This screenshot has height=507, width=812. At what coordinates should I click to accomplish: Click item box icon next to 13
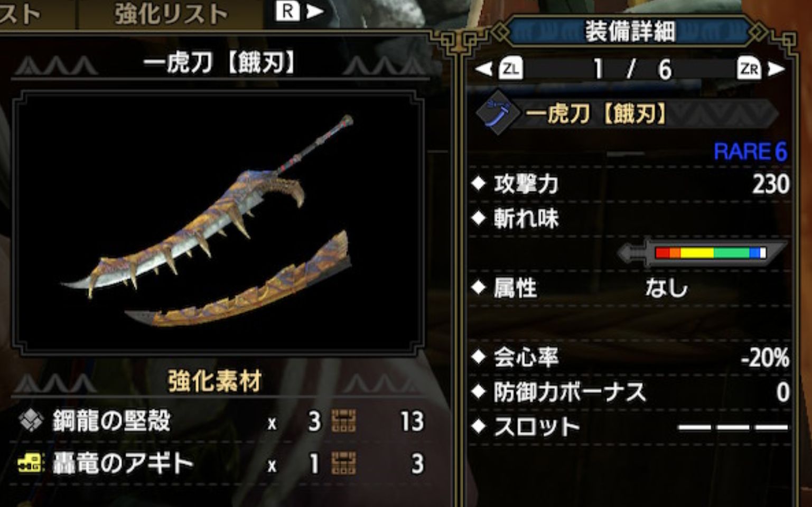[x=343, y=421]
